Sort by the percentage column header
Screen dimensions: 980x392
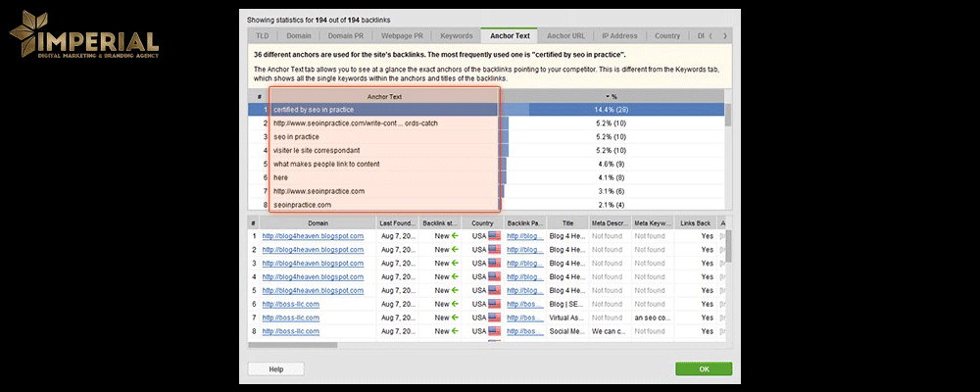point(612,97)
